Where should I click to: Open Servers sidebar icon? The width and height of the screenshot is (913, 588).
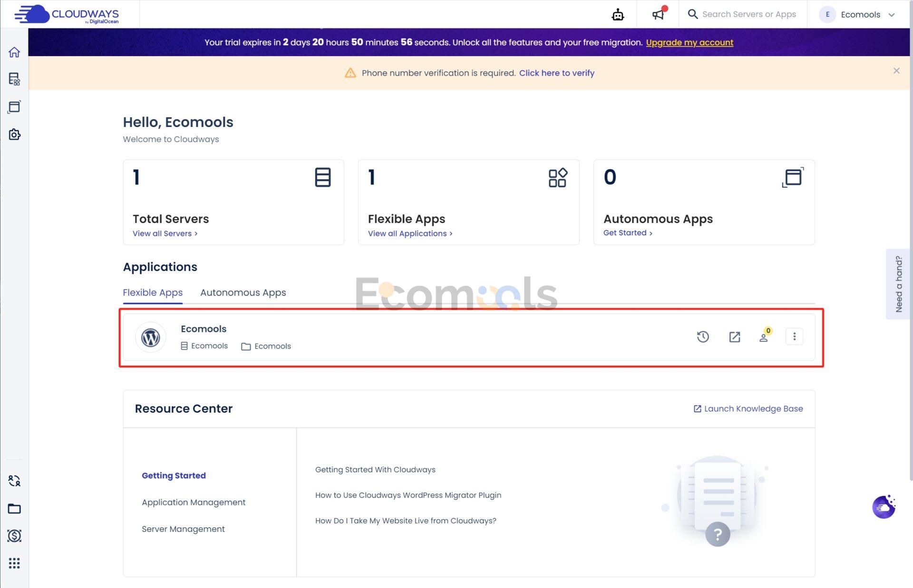[14, 79]
